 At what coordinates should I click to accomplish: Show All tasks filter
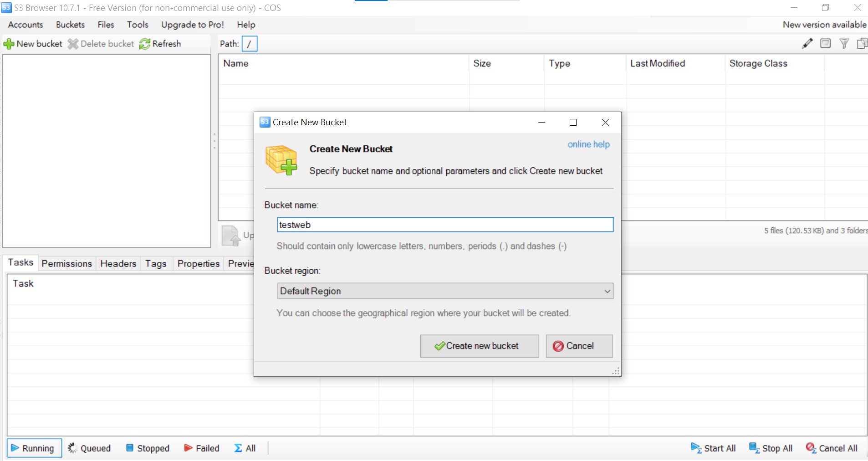245,448
